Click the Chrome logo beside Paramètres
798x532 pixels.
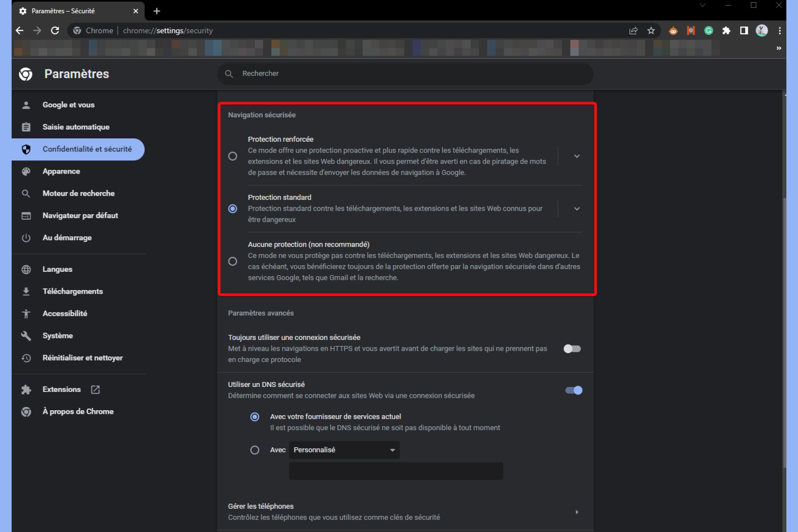pyautogui.click(x=26, y=74)
